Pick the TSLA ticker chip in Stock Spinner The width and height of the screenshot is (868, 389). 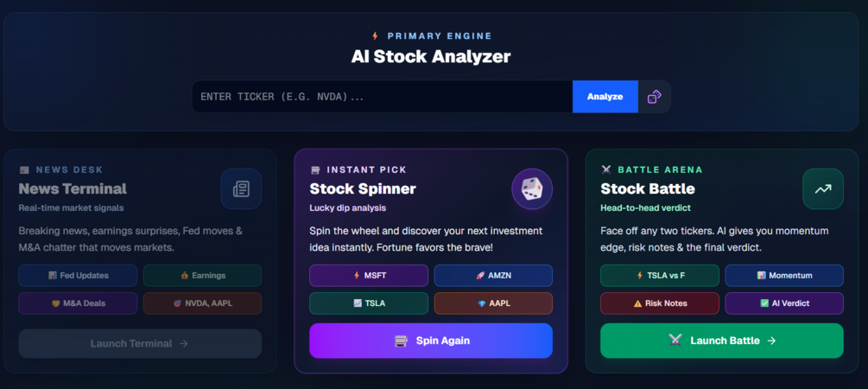tap(369, 303)
